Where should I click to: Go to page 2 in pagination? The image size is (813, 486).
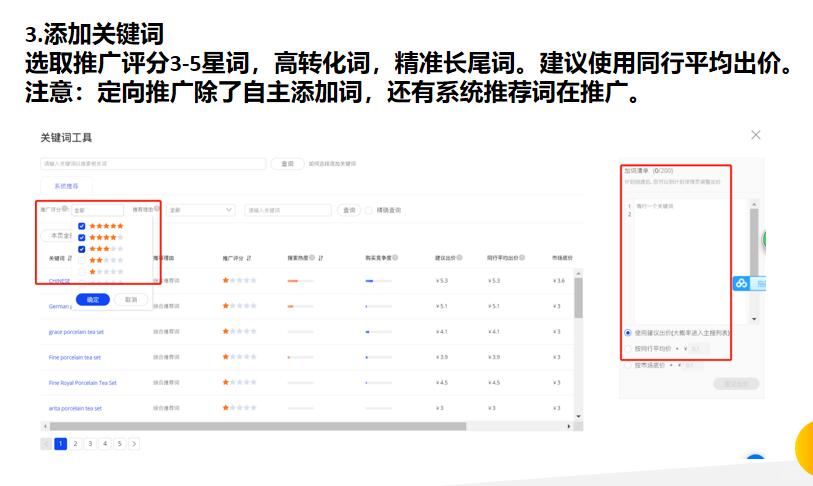pyautogui.click(x=75, y=443)
